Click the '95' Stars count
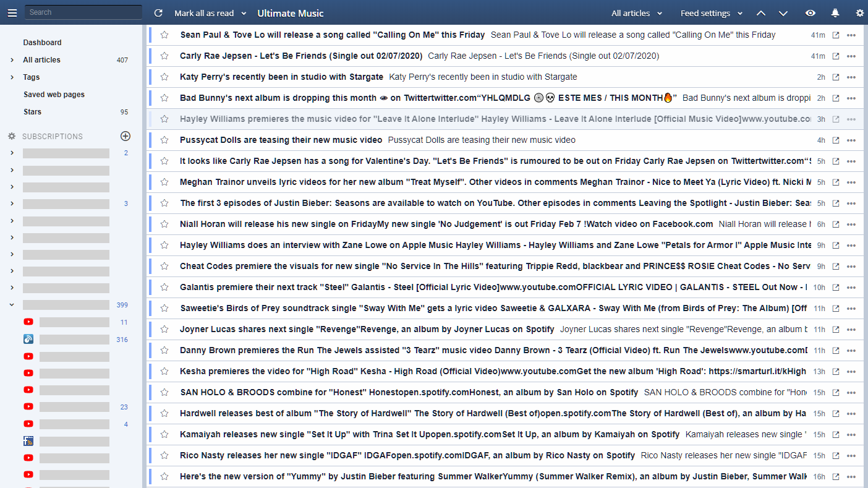 click(x=124, y=112)
